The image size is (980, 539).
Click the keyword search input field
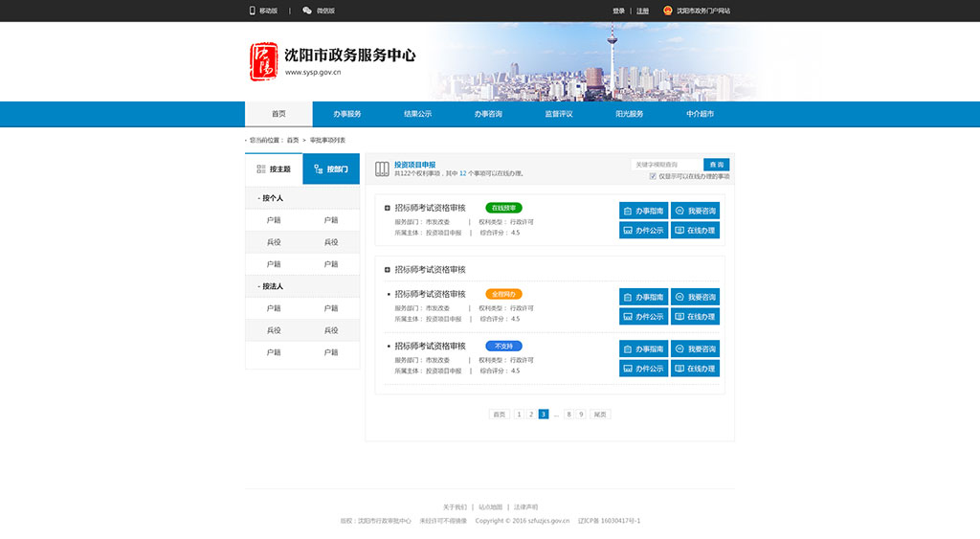(666, 165)
